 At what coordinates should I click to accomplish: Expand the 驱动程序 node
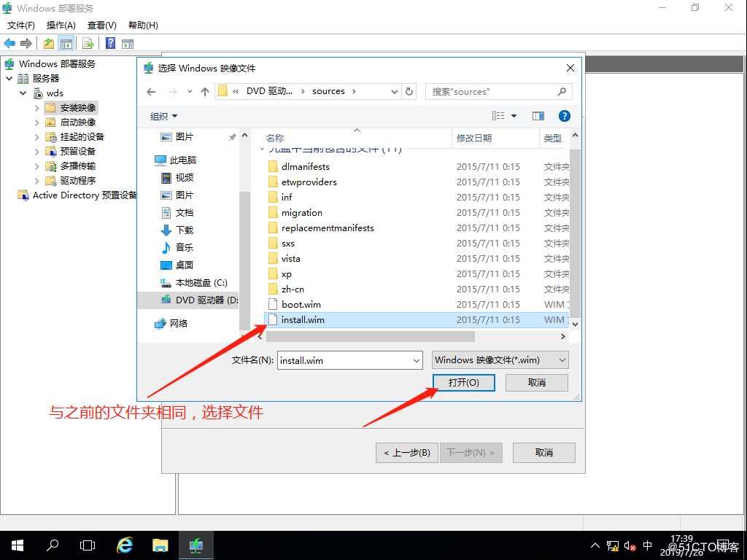click(36, 181)
